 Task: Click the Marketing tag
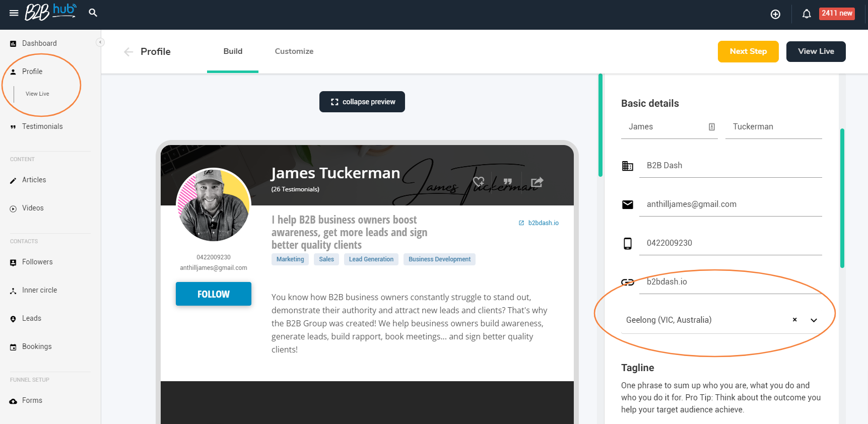pos(290,259)
